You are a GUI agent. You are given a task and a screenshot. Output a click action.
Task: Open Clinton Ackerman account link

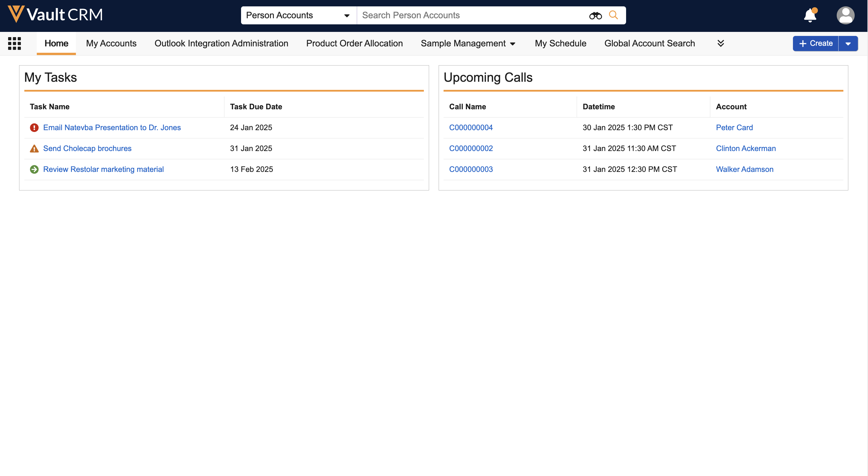(x=745, y=149)
